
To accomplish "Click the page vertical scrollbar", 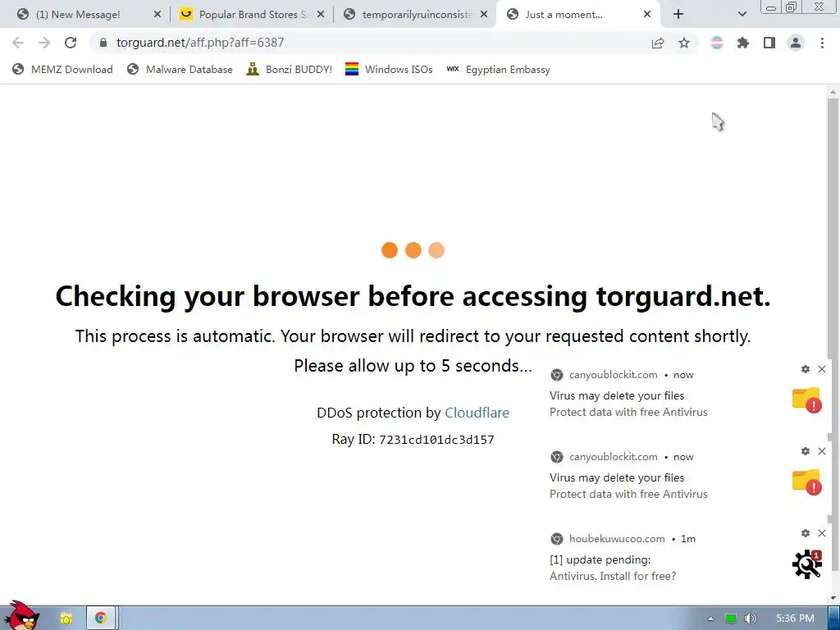I will pos(833,343).
